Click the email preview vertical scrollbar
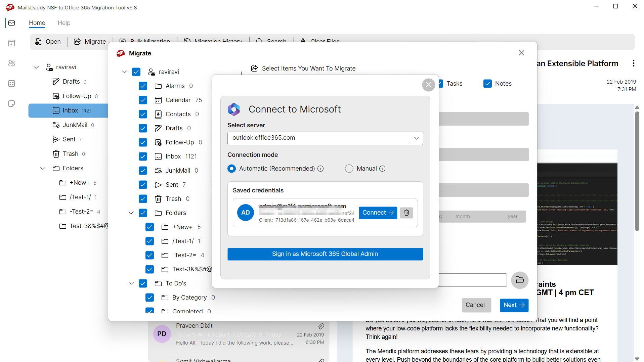This screenshot has height=362, width=644. click(637, 171)
